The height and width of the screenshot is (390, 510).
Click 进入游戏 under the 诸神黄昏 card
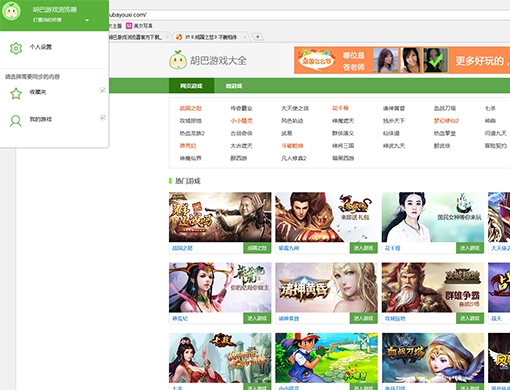pyautogui.click(x=363, y=318)
